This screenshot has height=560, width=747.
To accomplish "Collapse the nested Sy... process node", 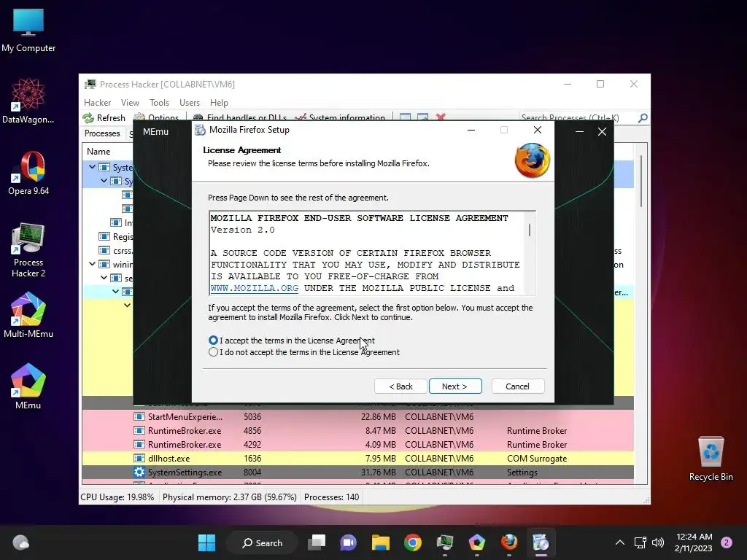I will [x=104, y=181].
